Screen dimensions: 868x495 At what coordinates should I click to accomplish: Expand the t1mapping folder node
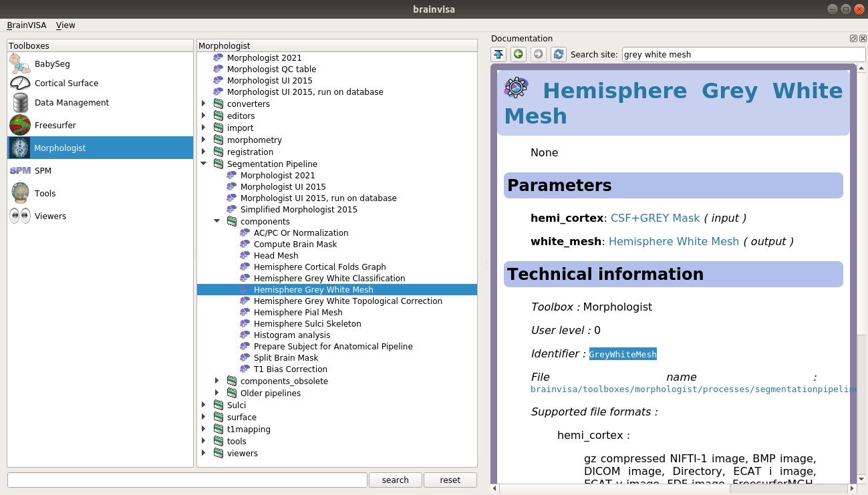pyautogui.click(x=204, y=430)
